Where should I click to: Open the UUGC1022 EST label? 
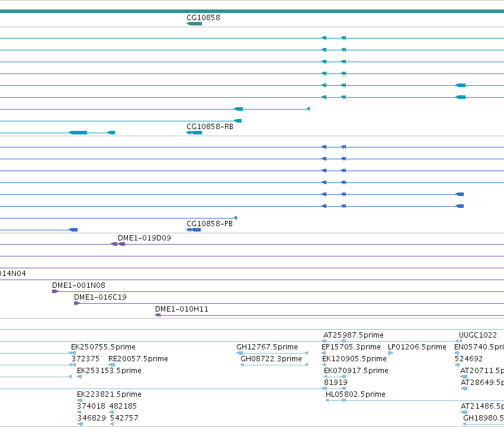click(477, 335)
